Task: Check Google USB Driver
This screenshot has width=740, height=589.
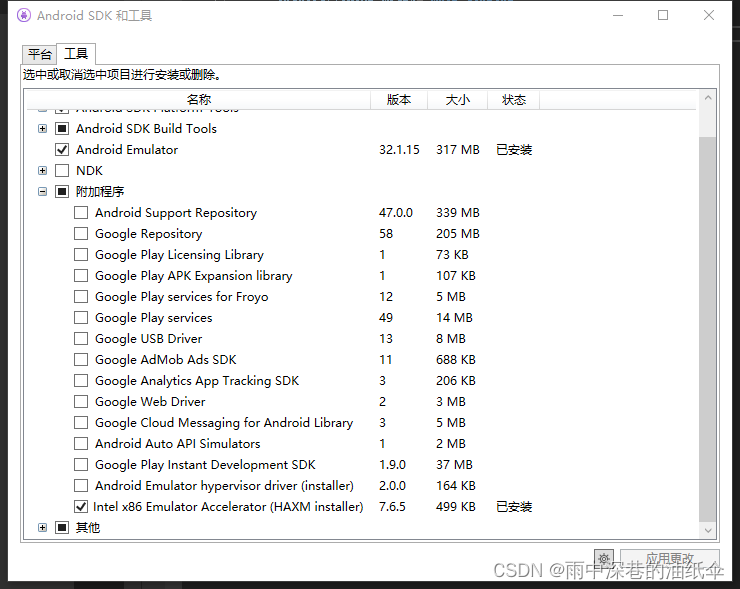Action: (81, 338)
